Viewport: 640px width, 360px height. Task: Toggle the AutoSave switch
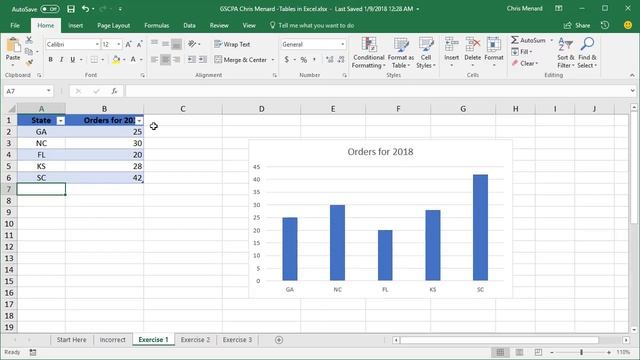coord(50,9)
